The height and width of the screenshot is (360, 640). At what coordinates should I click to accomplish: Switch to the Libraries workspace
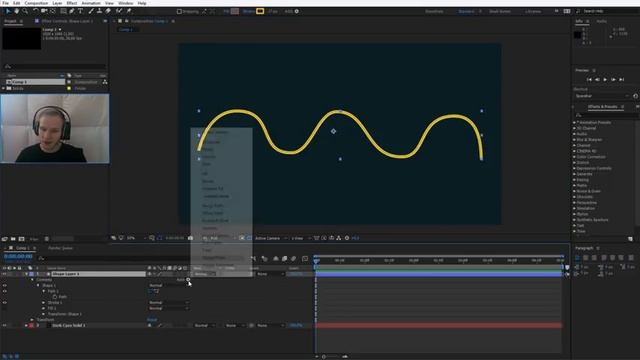[533, 11]
